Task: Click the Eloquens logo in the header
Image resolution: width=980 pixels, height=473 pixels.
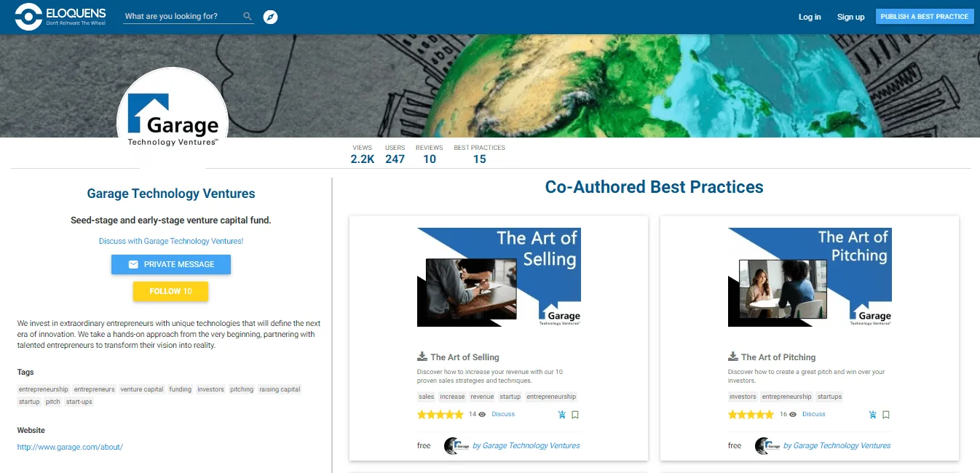Action: 61,17
